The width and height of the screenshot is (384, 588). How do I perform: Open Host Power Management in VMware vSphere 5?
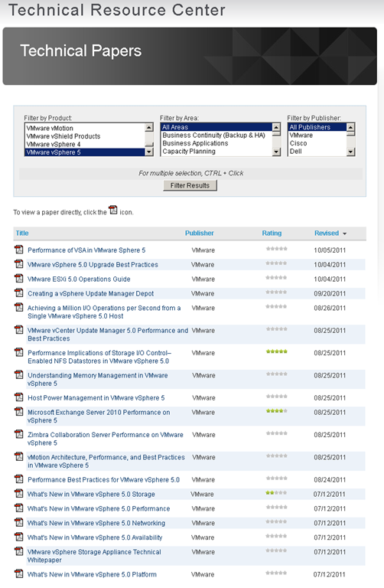pyautogui.click(x=96, y=397)
